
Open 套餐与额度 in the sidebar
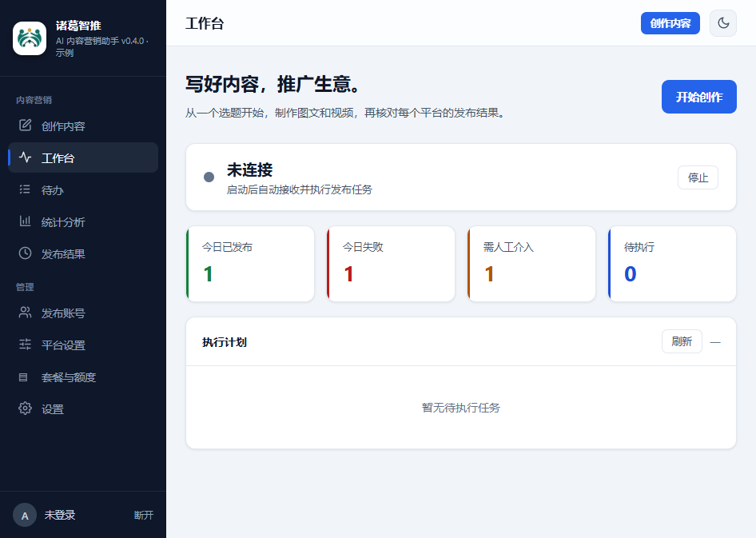(x=83, y=377)
